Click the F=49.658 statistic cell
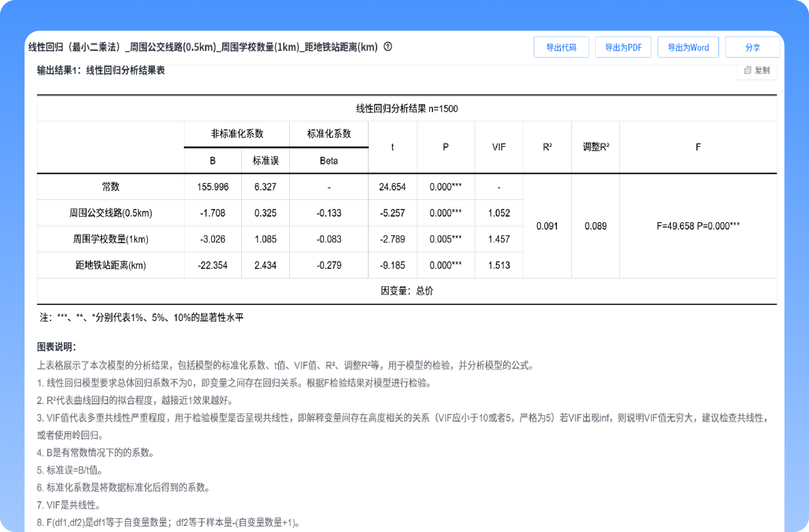 tap(698, 226)
